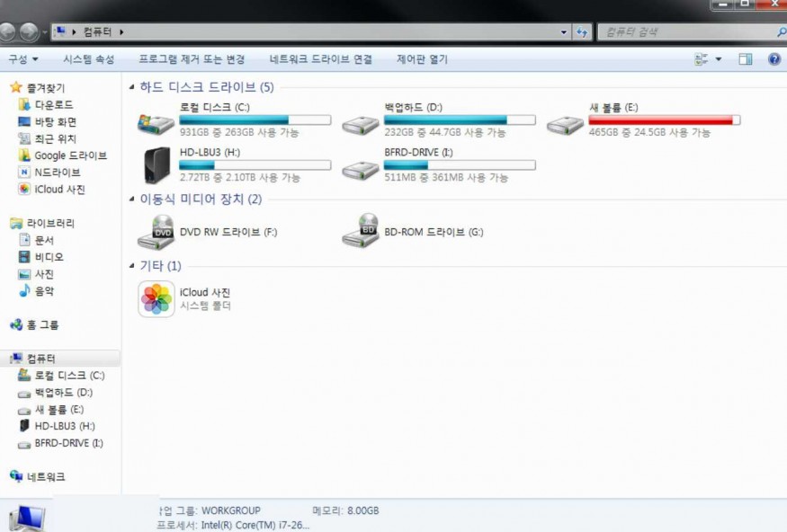Image resolution: width=787 pixels, height=532 pixels.
Task: Click 프로그램 제거 또는 변경
Action: pyautogui.click(x=192, y=59)
